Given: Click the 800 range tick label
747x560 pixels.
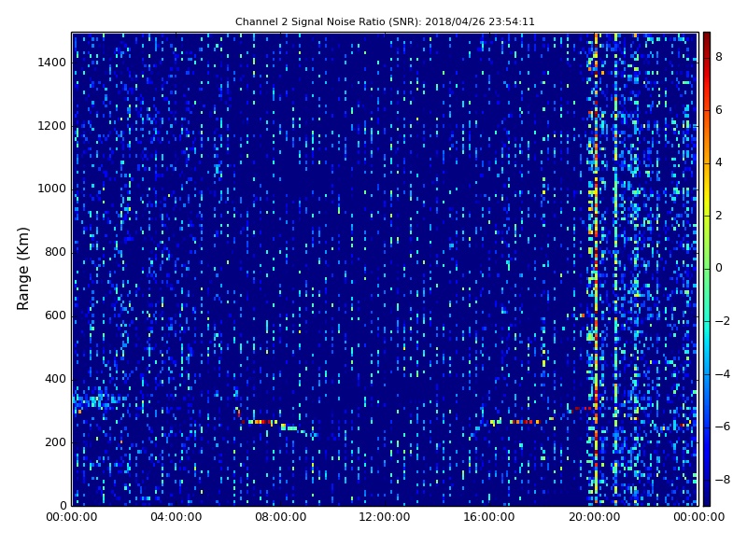Looking at the screenshot, I should coord(55,252).
